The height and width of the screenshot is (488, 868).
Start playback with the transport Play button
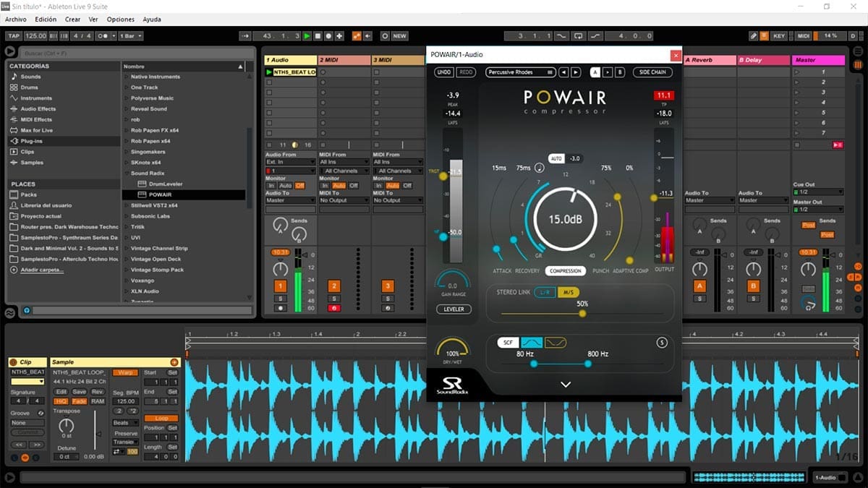307,35
